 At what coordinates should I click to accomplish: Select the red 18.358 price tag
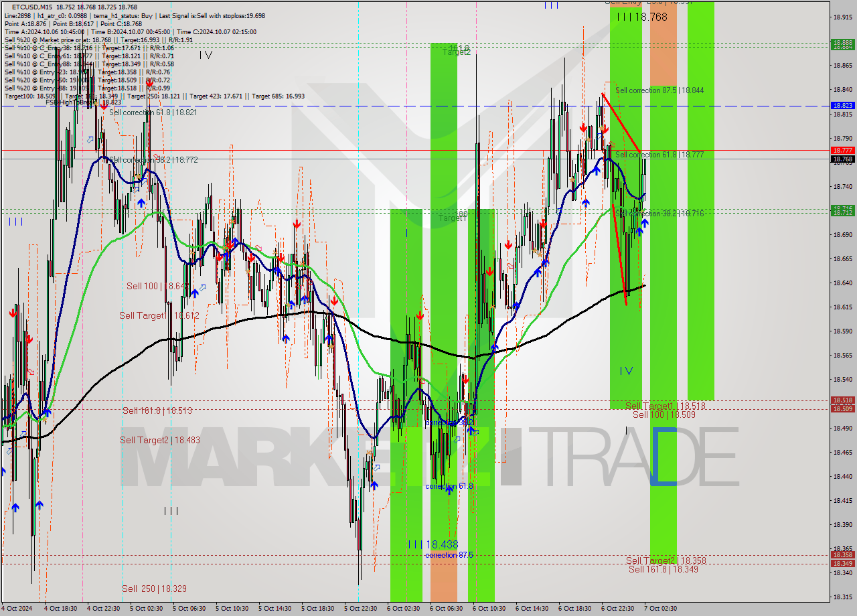(842, 554)
